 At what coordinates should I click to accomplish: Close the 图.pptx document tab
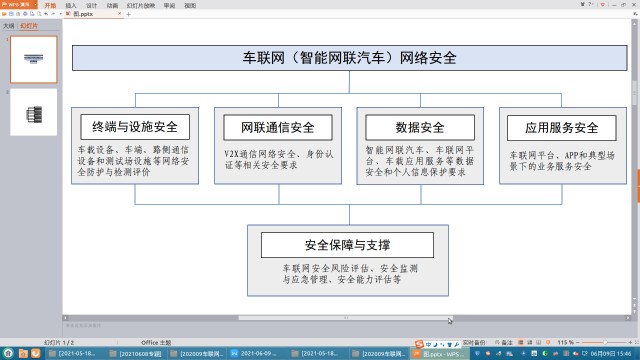point(120,14)
